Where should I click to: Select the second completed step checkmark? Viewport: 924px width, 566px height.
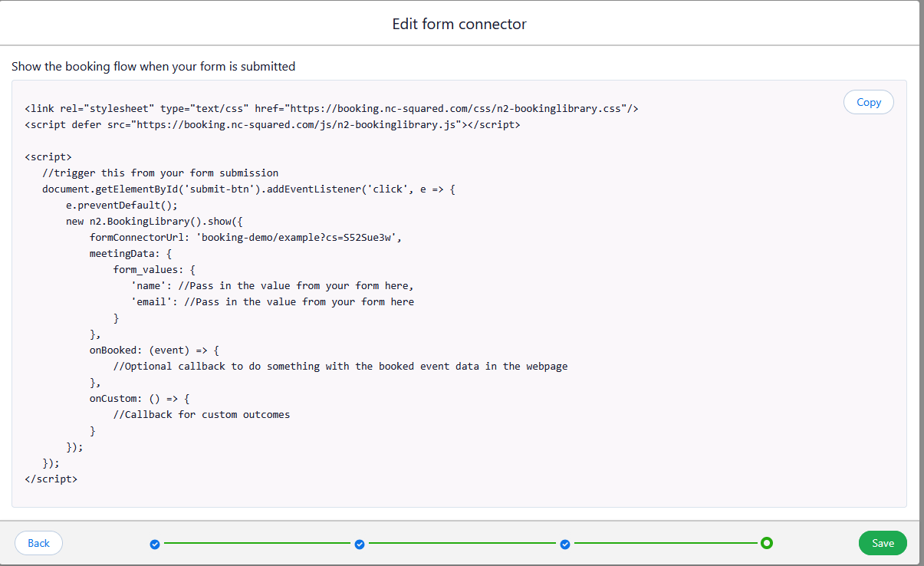click(x=360, y=544)
